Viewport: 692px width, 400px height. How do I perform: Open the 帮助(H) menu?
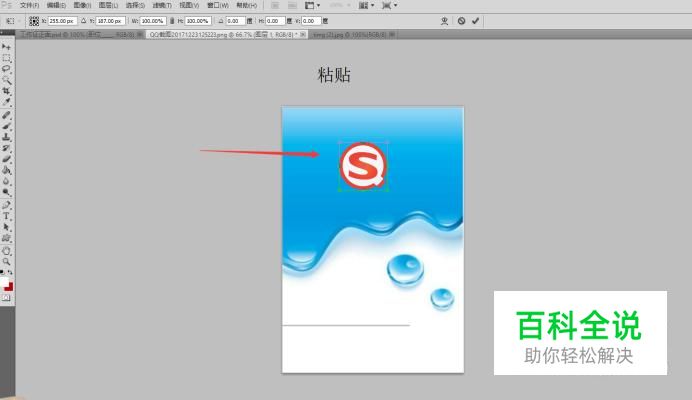coord(247,5)
